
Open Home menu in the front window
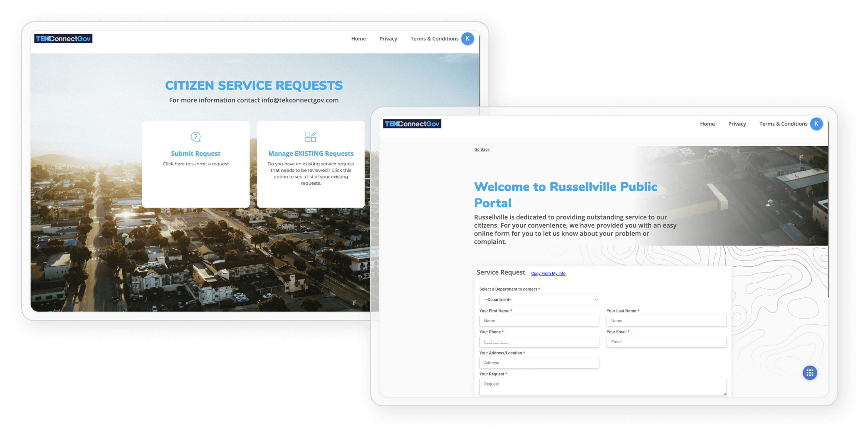(707, 124)
